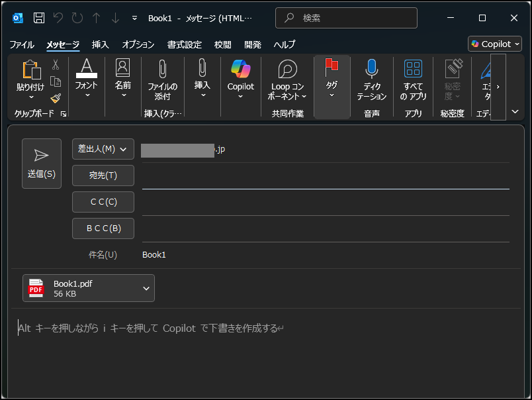Switch to the 挿入 ribbon tab
The width and height of the screenshot is (532, 400).
coord(100,44)
